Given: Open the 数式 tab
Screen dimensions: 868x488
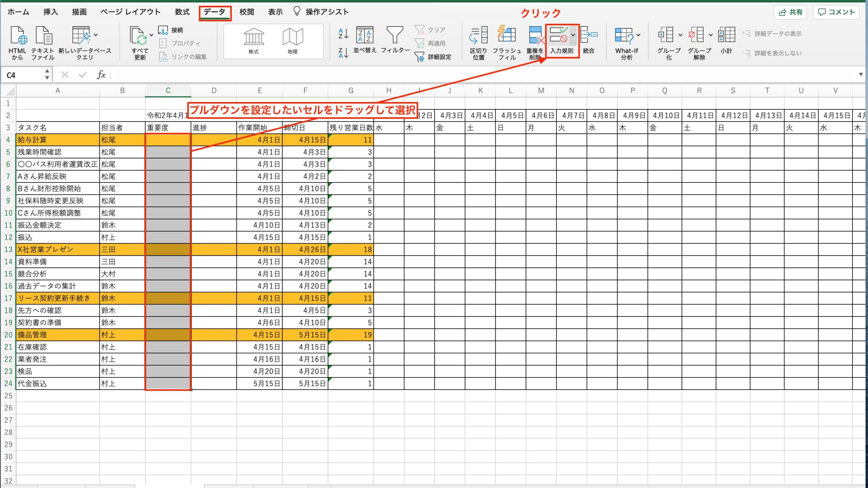Looking at the screenshot, I should click(182, 12).
